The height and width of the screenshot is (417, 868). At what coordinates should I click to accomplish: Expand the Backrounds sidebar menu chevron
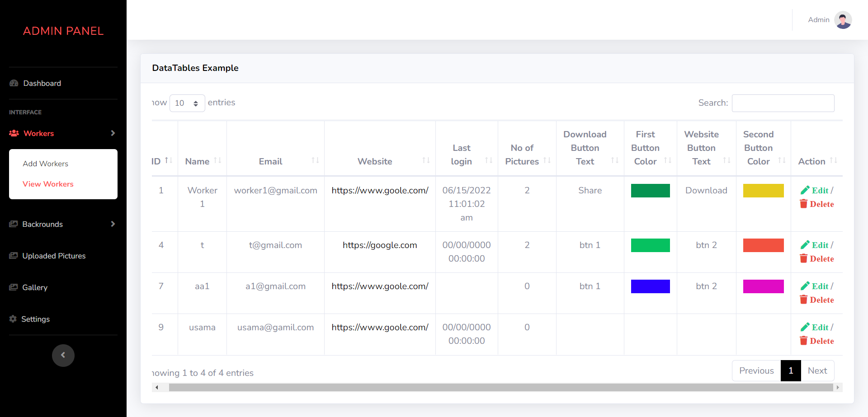pyautogui.click(x=113, y=224)
